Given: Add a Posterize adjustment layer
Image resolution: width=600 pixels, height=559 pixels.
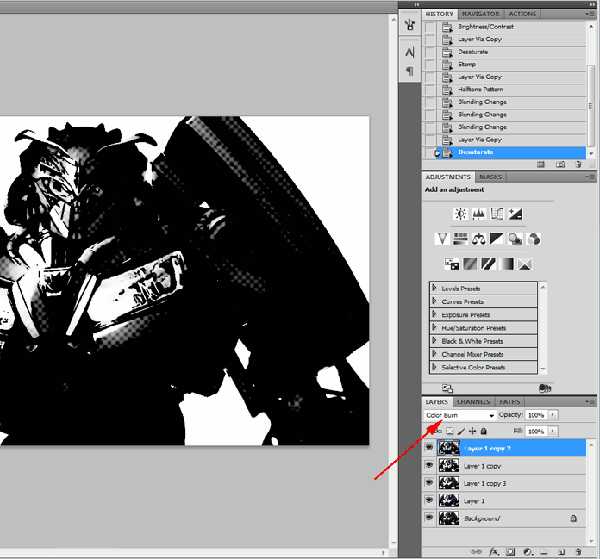Looking at the screenshot, I should tap(470, 264).
